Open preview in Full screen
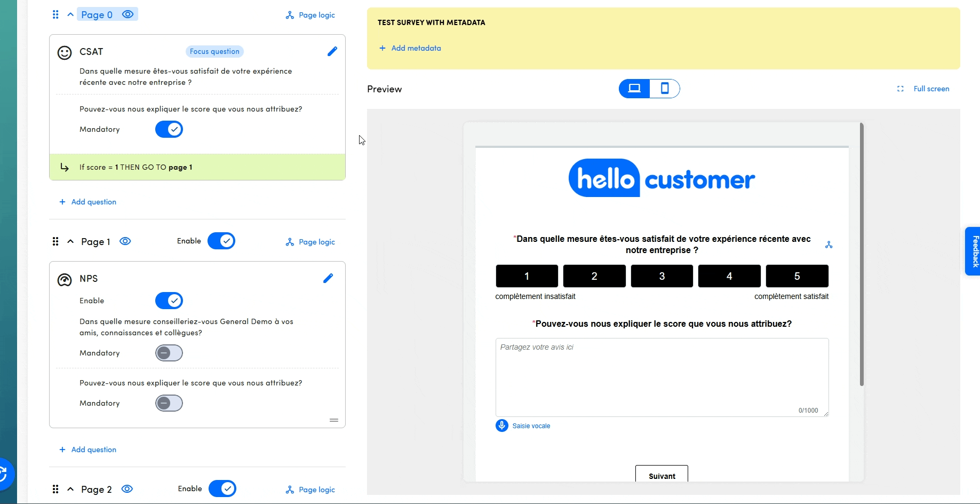980x504 pixels. [923, 89]
